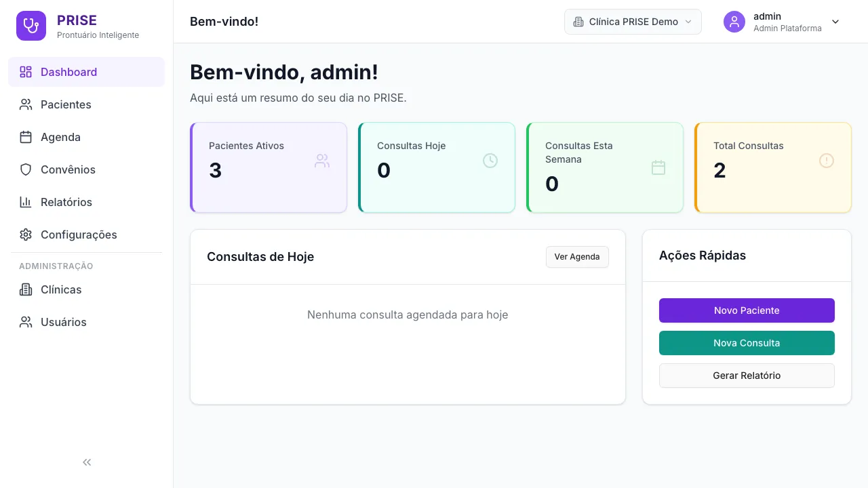Open the agenda via Ver Agenda button
868x488 pixels.
[577, 257]
